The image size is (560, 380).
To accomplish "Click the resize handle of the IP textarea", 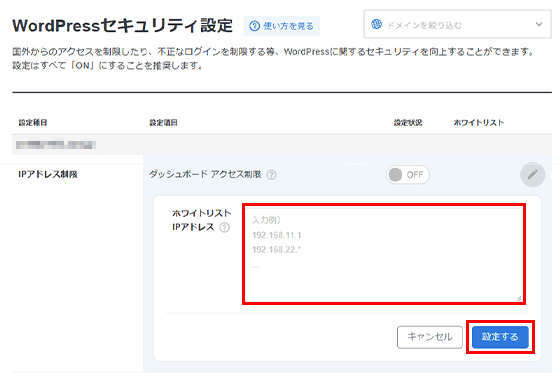I will click(x=519, y=298).
